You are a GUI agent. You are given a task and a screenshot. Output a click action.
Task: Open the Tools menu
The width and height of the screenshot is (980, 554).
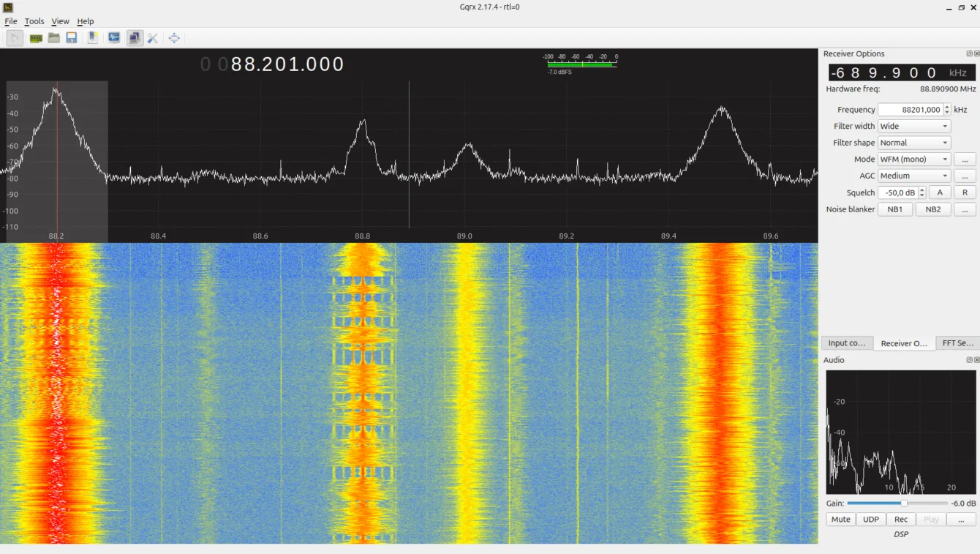(x=34, y=20)
